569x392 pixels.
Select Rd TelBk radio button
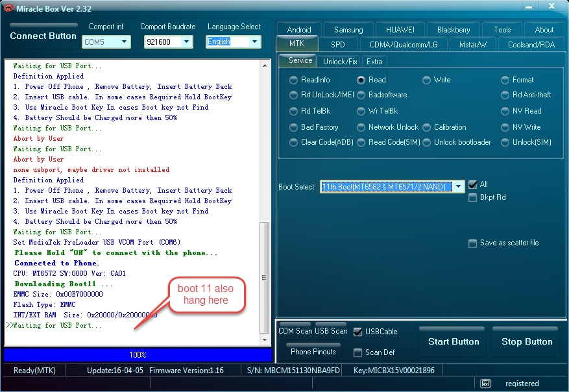click(x=293, y=111)
